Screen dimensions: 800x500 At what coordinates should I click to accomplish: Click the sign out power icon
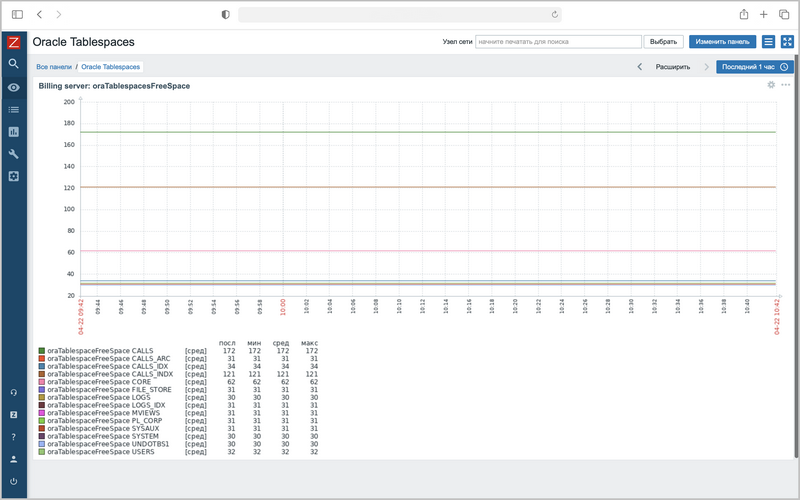(14, 481)
